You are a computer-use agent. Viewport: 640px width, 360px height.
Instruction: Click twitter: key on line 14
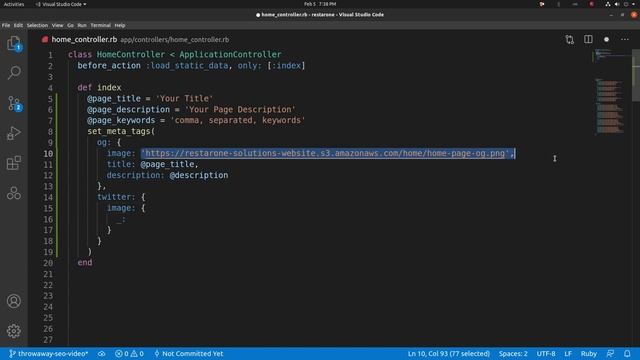coord(116,197)
